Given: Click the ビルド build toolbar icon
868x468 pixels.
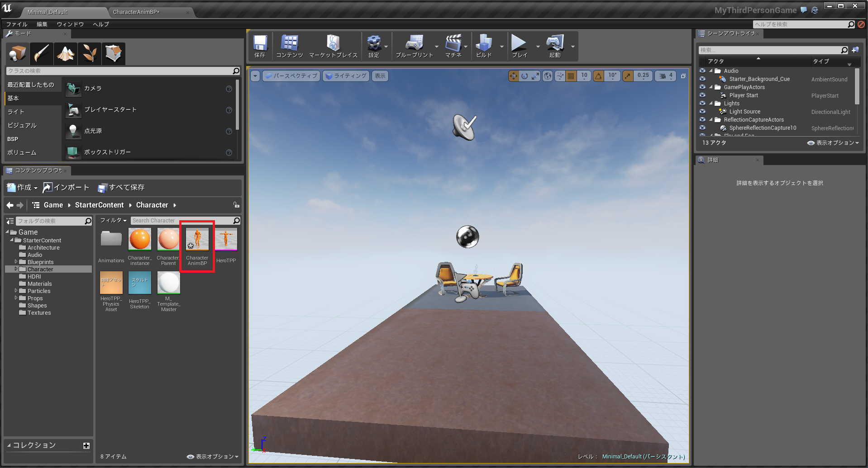Looking at the screenshot, I should 484,46.
